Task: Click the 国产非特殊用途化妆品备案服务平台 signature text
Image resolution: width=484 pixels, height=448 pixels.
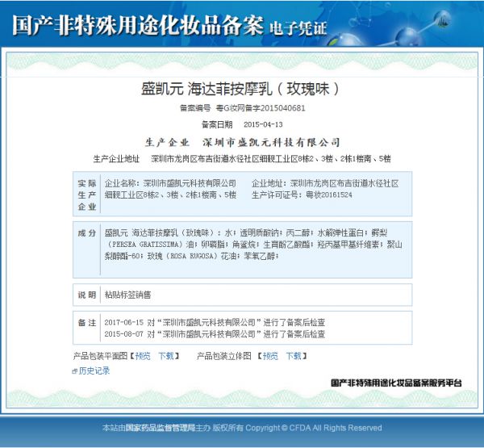Action: click(396, 383)
